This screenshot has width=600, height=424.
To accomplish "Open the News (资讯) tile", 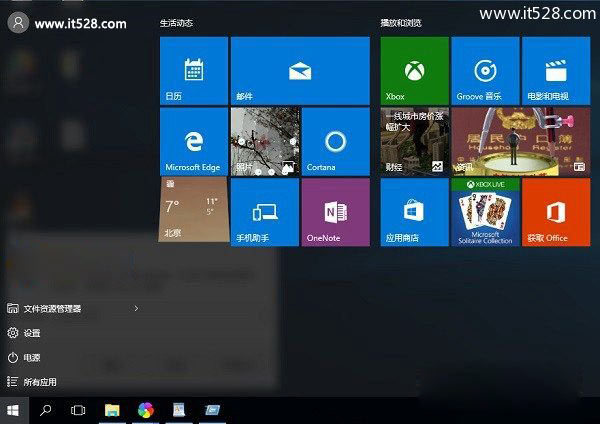I will click(x=521, y=142).
